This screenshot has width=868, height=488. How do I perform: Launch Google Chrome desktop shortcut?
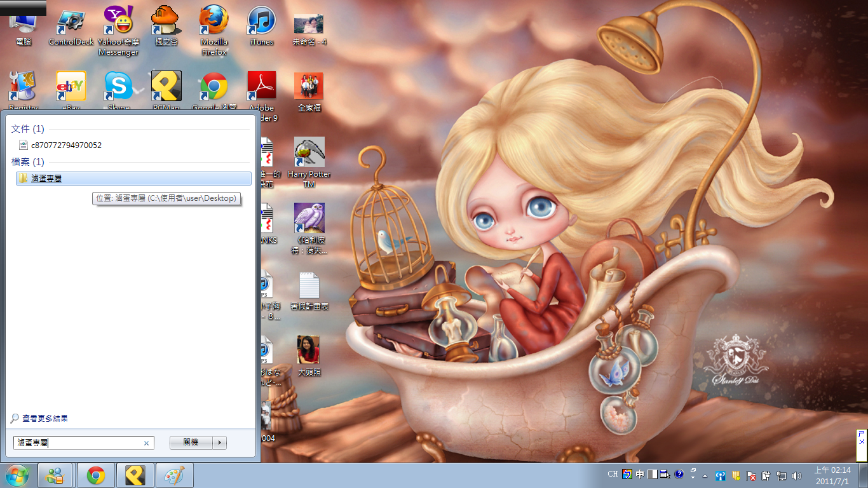(x=214, y=91)
